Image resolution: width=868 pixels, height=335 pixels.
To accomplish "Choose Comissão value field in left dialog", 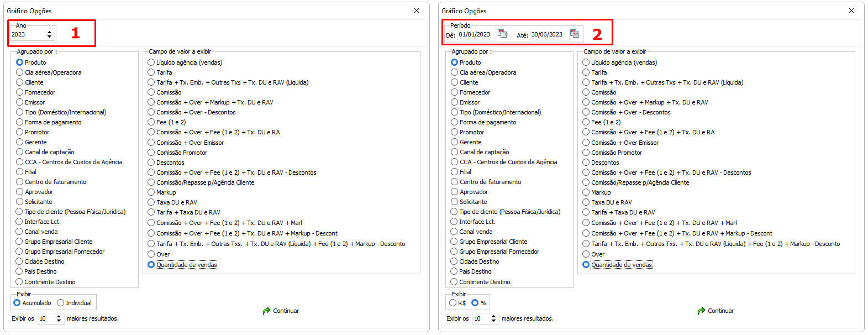I will pos(165,92).
